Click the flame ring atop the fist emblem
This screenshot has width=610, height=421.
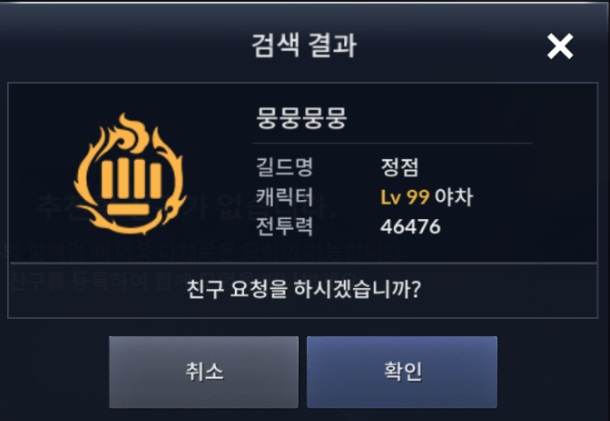click(x=132, y=134)
